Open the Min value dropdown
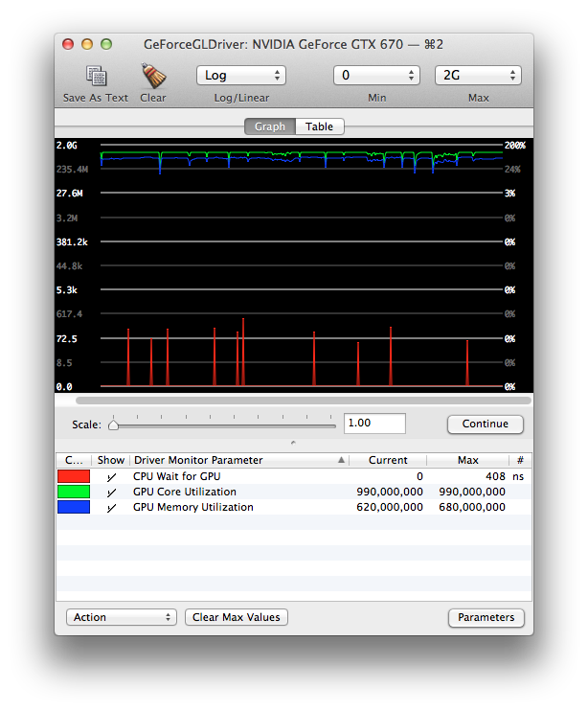 pyautogui.click(x=376, y=76)
